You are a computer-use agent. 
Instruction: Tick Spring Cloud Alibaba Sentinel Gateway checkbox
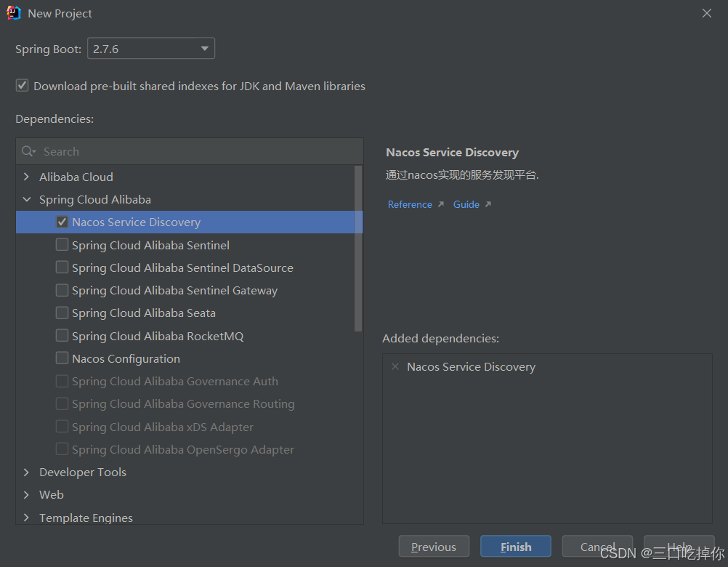click(x=62, y=290)
